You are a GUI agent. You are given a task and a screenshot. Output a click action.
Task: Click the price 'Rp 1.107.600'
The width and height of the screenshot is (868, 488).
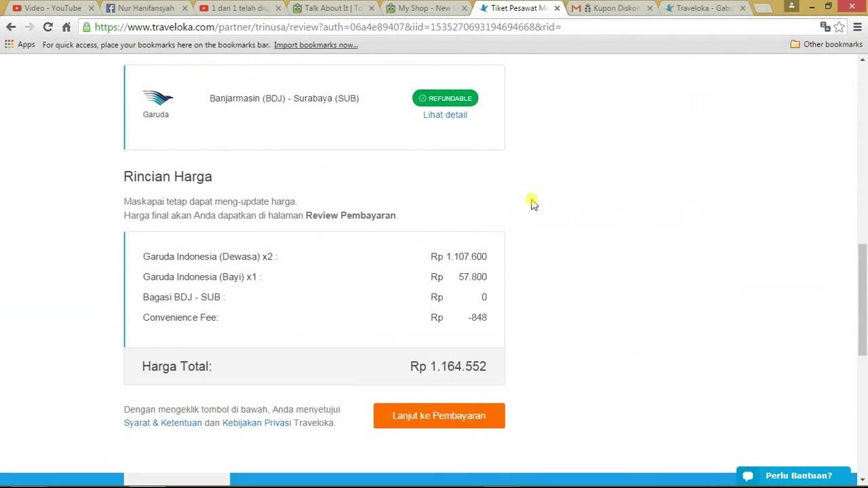(x=458, y=256)
